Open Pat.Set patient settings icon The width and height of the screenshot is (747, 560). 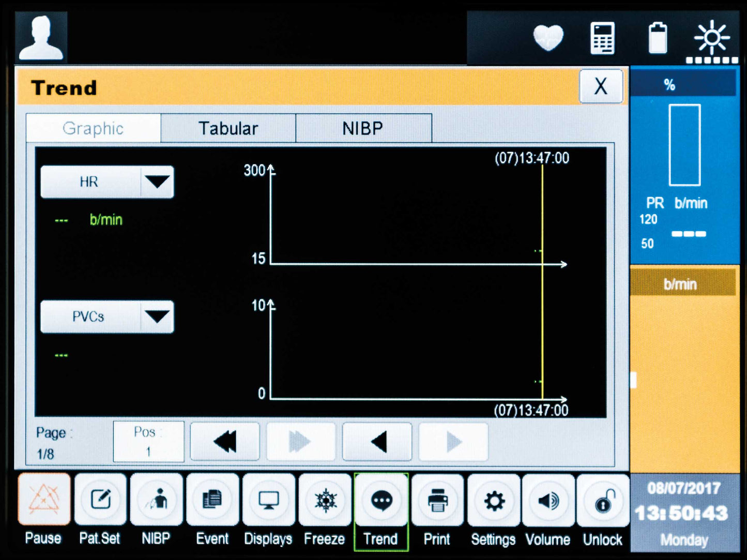coord(100,500)
